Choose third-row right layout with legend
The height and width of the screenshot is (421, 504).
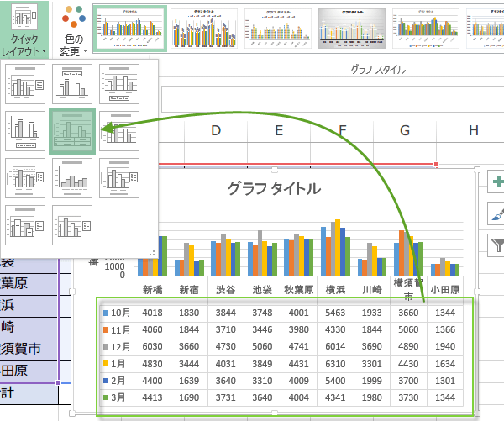click(119, 178)
